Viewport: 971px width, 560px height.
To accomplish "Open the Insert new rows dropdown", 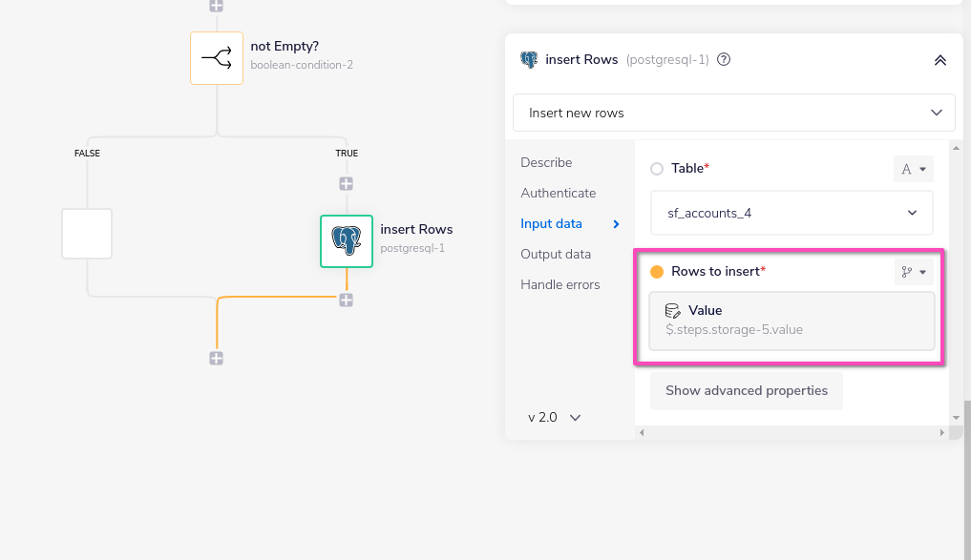I will click(x=733, y=112).
